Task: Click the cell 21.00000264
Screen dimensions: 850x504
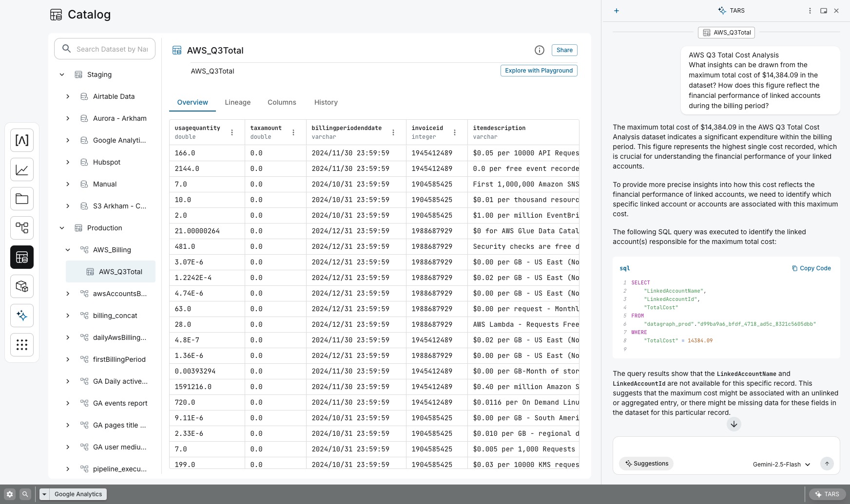Action: 207,231
